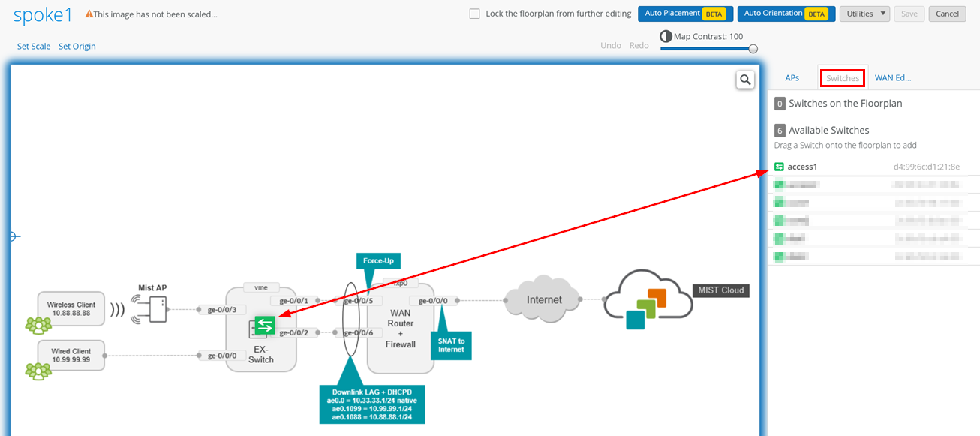The height and width of the screenshot is (436, 980).
Task: Click the Force-Up callout label
Action: (x=378, y=261)
